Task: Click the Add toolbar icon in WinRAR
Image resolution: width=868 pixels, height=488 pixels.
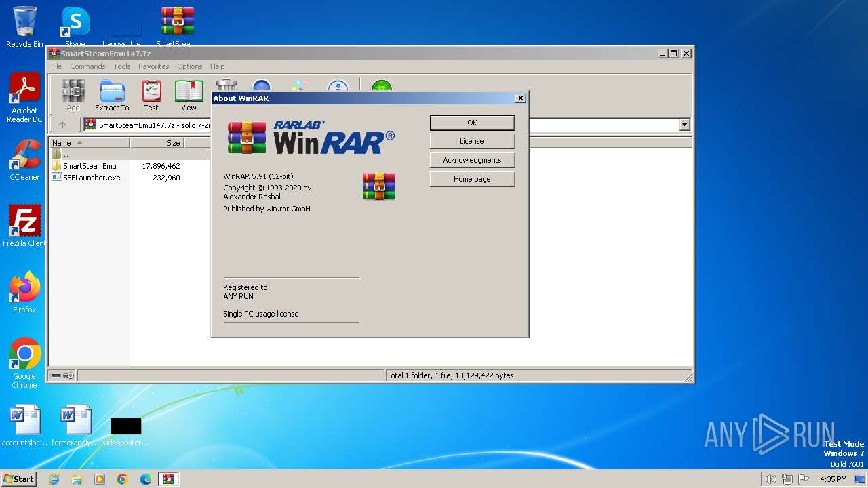Action: tap(73, 96)
